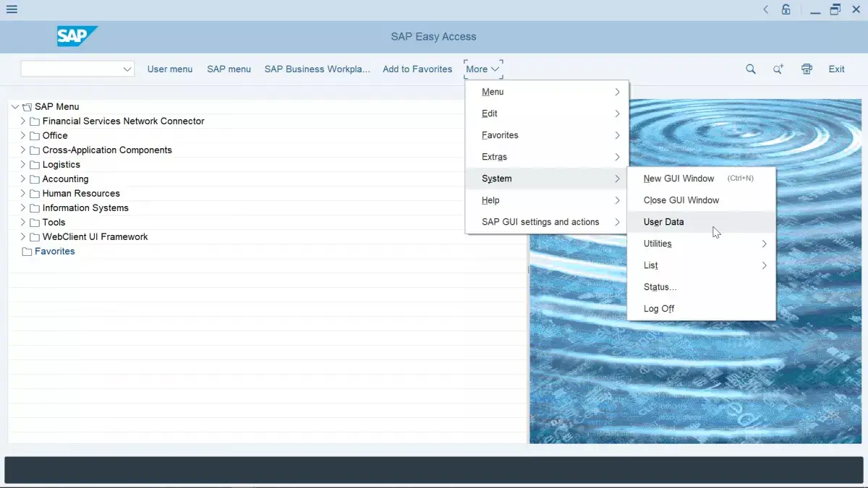Expand the Information Systems node
The image size is (868, 488).
coord(23,208)
